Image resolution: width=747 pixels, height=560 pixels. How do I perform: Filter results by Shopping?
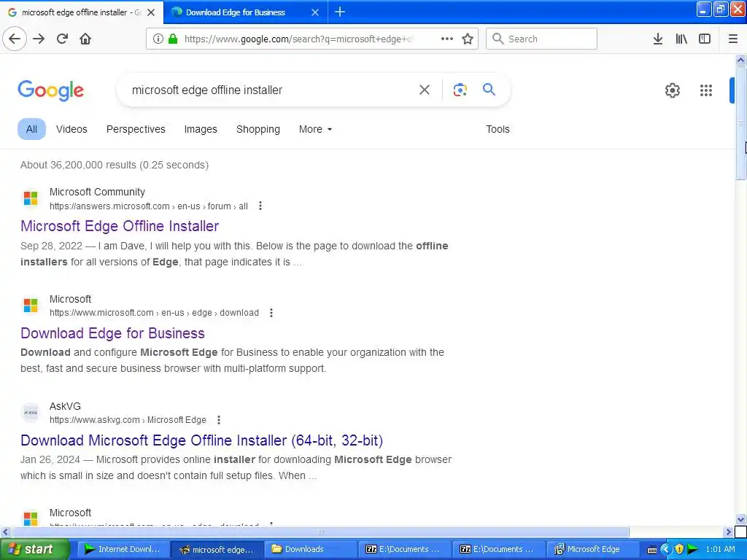tap(258, 129)
